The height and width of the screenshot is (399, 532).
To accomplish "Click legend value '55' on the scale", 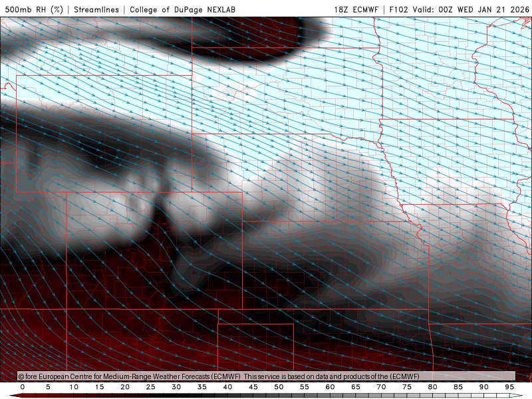I will click(x=305, y=387).
